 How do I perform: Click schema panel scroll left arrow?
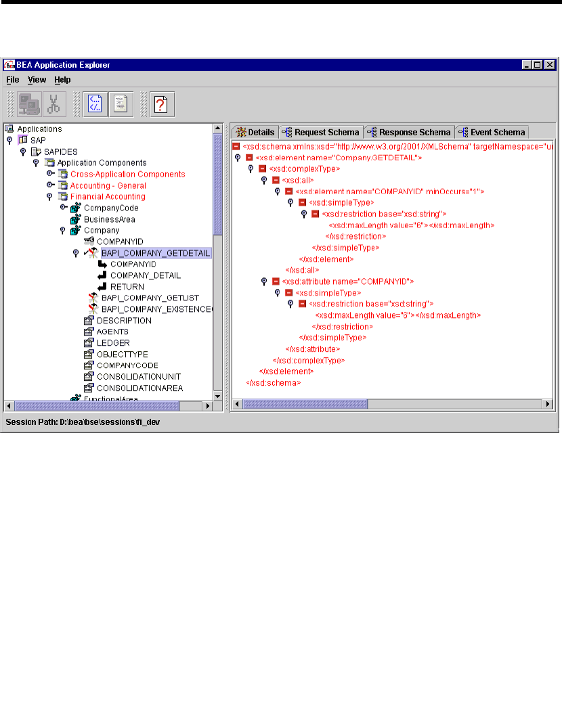237,404
